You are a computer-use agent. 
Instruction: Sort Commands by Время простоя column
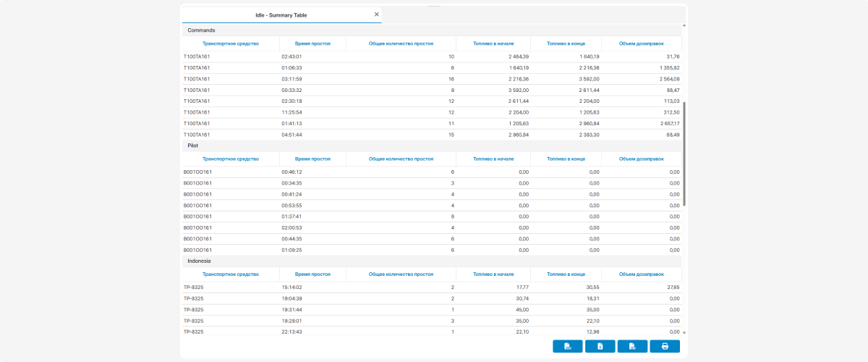(313, 43)
